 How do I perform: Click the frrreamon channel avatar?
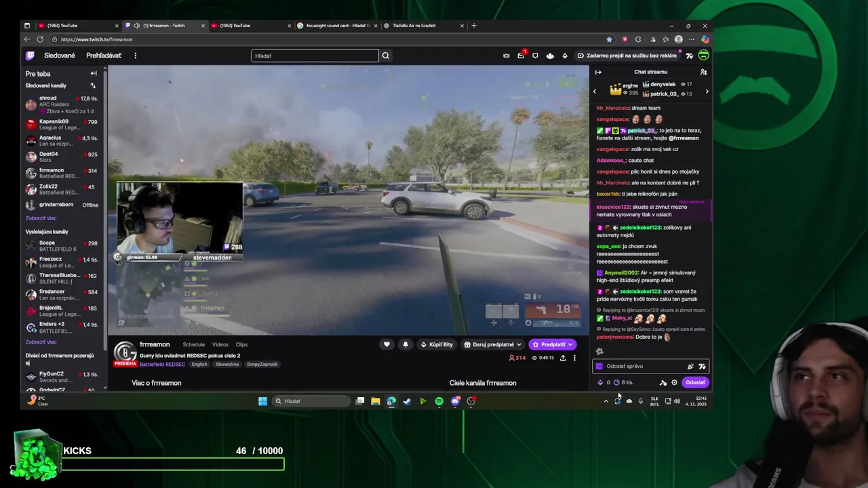[x=124, y=352]
